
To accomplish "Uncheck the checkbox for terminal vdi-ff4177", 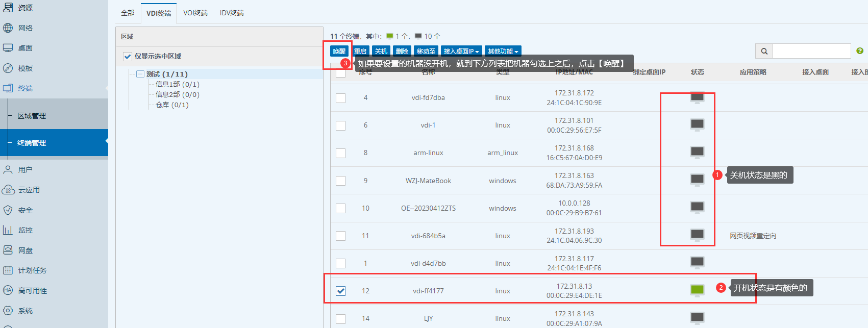I will tap(341, 291).
